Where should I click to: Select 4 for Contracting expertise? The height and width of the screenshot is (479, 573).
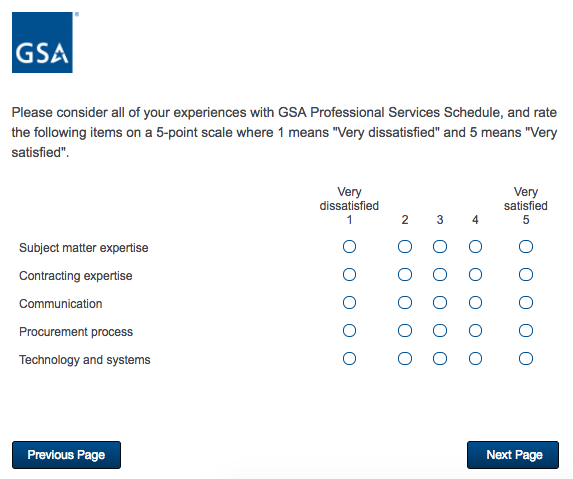click(x=475, y=275)
